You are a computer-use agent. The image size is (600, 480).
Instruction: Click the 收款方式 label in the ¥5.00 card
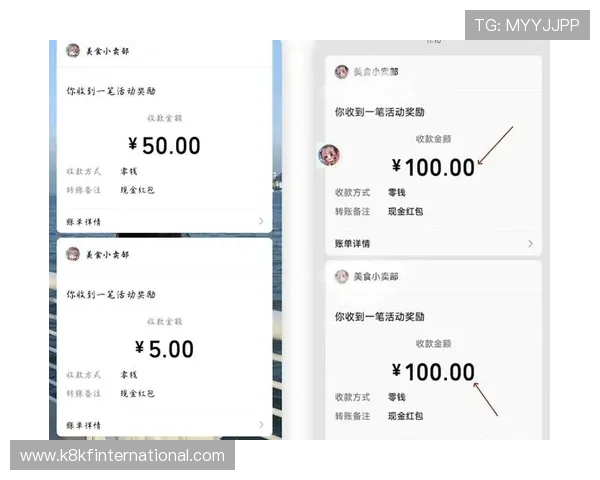click(83, 375)
